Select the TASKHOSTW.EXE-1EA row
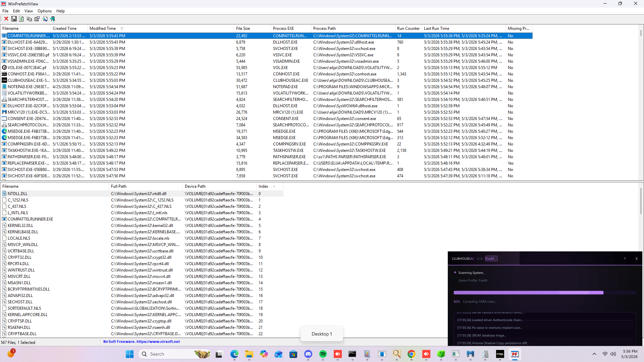644x362 pixels. point(266,150)
